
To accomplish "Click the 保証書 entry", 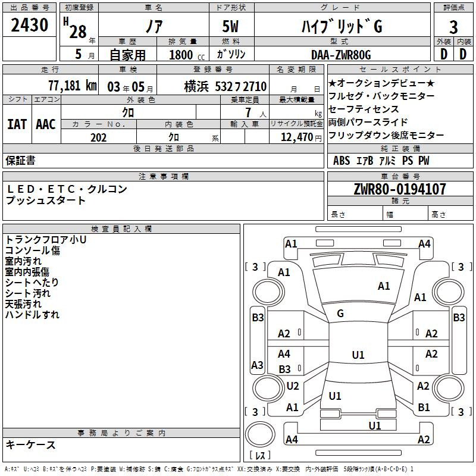I will click(20, 161).
